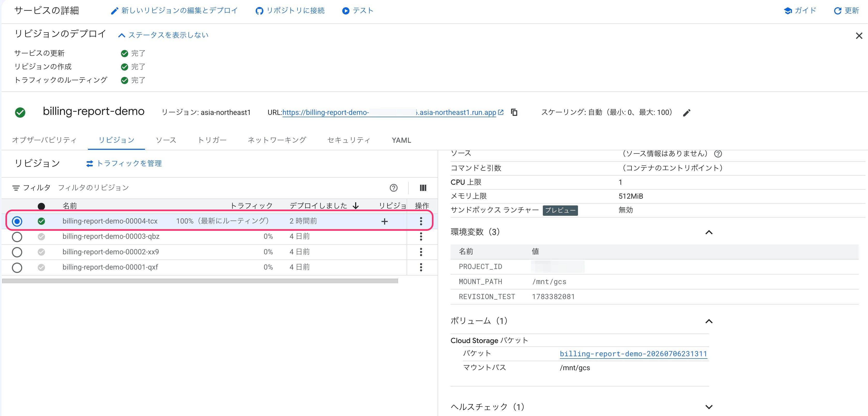The width and height of the screenshot is (868, 416).
Task: Close the revision deploy status panel
Action: point(859,36)
